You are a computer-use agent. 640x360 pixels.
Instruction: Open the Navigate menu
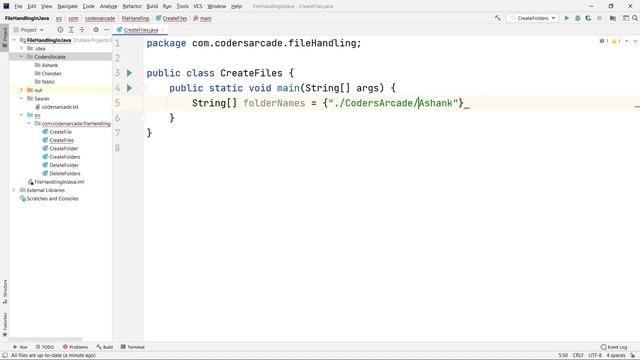(67, 6)
